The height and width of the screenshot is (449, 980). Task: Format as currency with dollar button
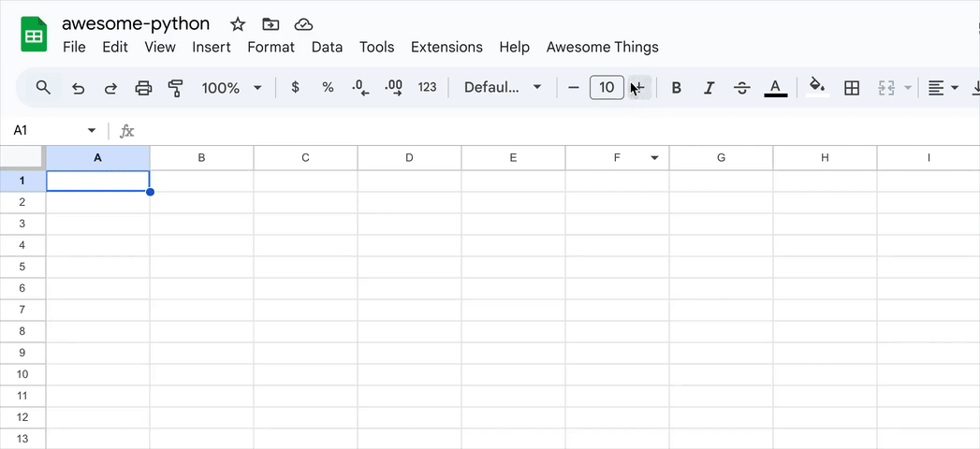pos(295,87)
